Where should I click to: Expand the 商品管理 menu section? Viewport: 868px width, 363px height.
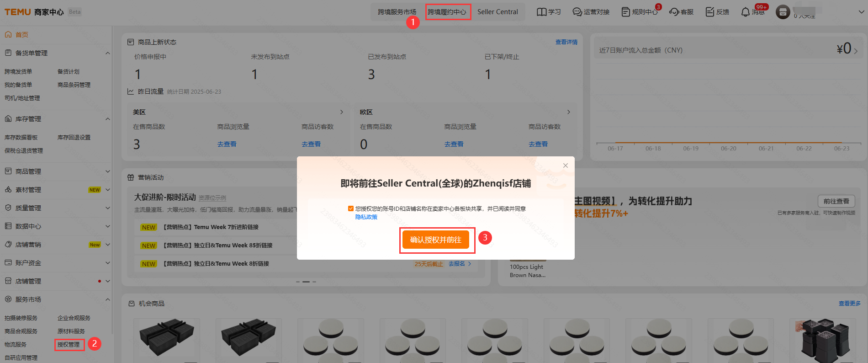coord(108,171)
